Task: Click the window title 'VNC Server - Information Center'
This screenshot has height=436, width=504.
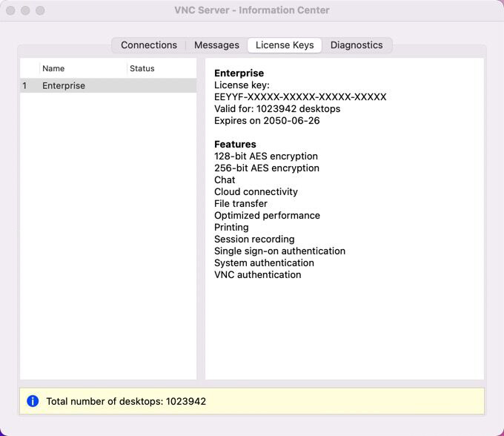Action: [x=252, y=10]
